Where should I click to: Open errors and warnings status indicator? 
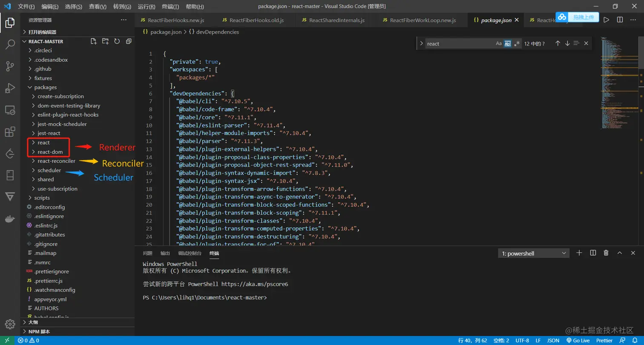pyautogui.click(x=28, y=340)
